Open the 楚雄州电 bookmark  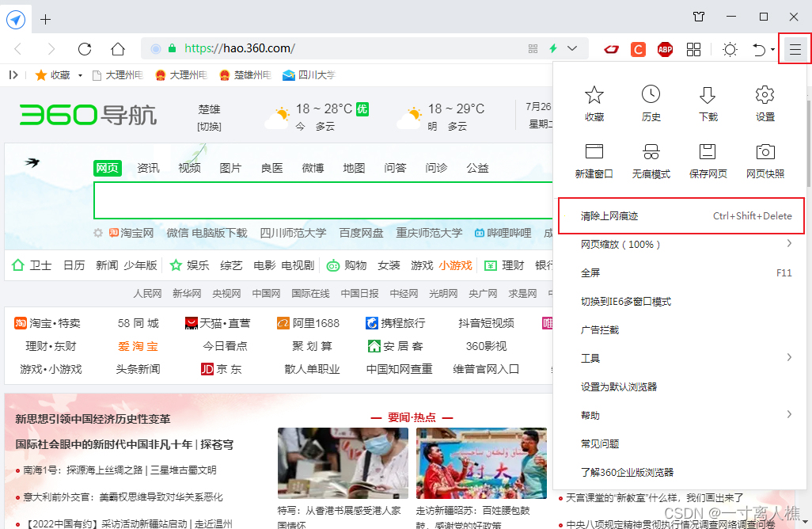245,75
